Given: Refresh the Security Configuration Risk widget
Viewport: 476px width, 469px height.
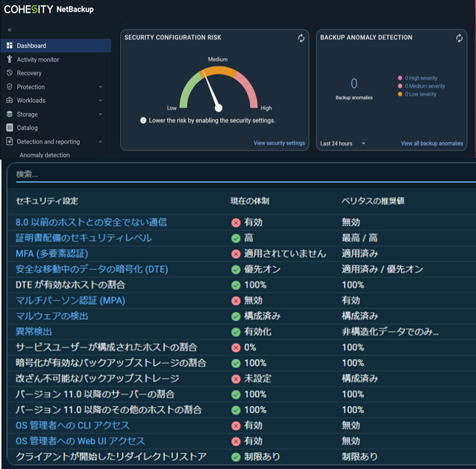Looking at the screenshot, I should 301,38.
